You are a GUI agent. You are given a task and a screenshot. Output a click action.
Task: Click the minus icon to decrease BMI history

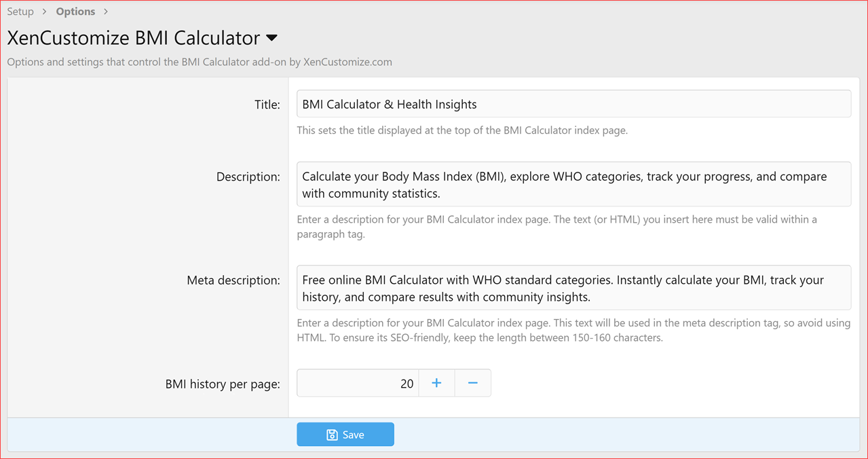[x=473, y=383]
